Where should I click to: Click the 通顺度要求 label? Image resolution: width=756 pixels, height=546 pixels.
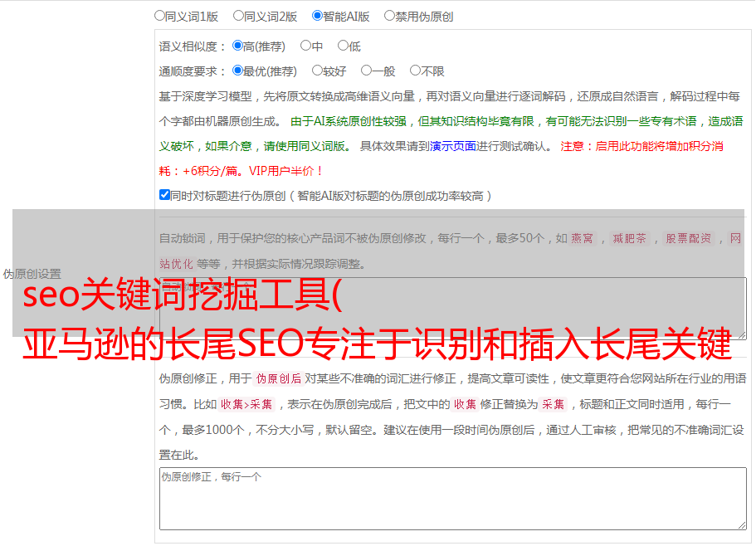[x=192, y=71]
